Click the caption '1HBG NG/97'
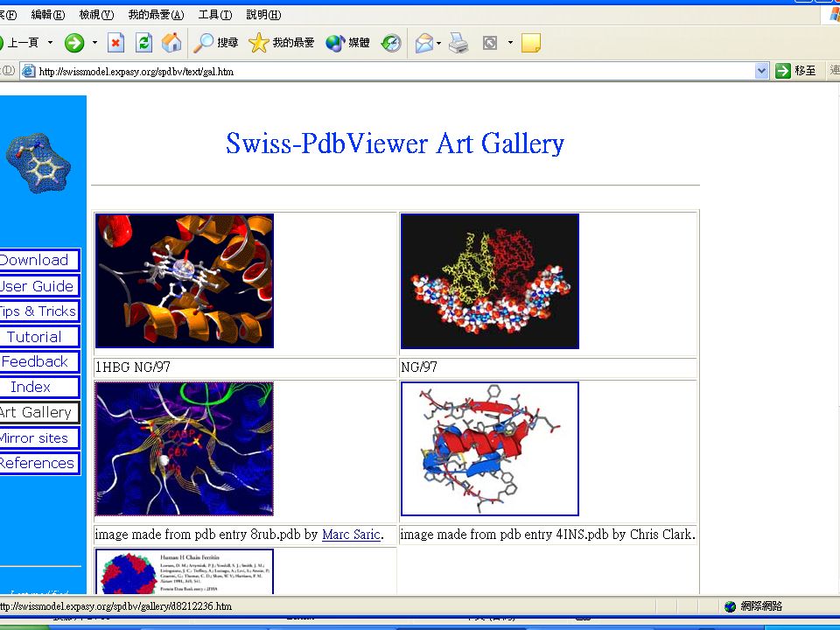This screenshot has width=840, height=630. click(132, 367)
